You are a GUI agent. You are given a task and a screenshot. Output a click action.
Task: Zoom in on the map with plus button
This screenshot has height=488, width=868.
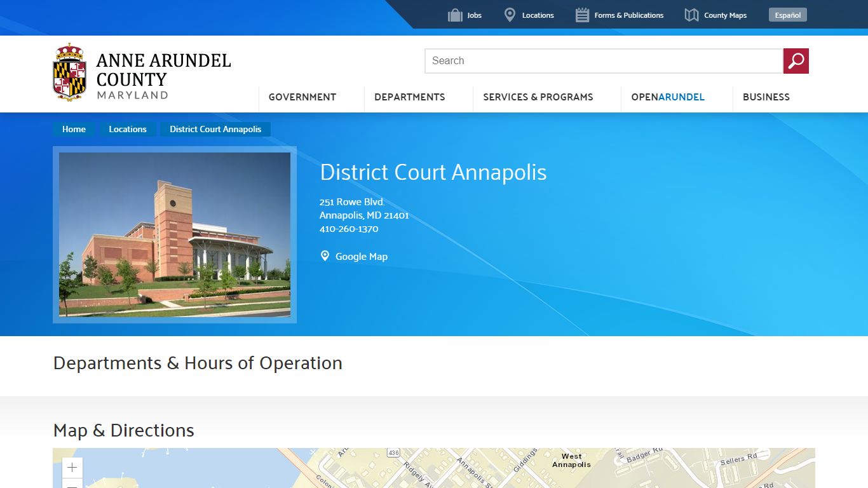72,468
